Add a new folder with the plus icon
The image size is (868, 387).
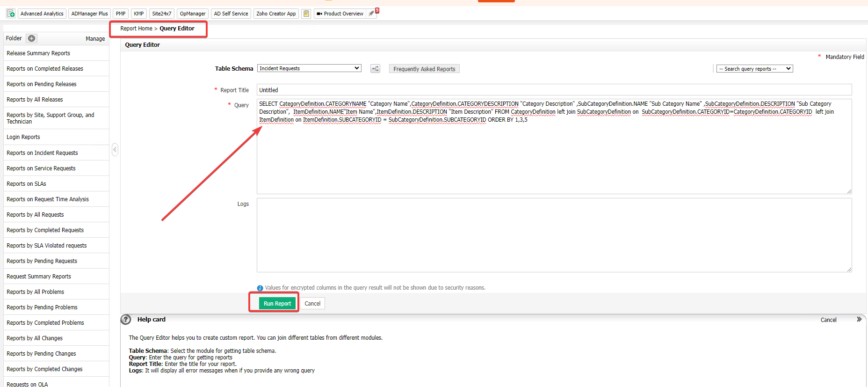point(31,38)
